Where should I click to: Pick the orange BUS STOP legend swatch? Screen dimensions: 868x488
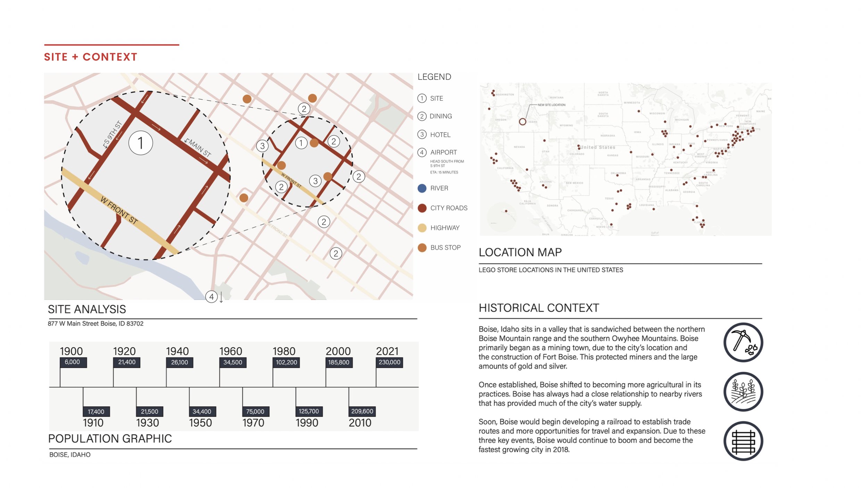(x=422, y=248)
